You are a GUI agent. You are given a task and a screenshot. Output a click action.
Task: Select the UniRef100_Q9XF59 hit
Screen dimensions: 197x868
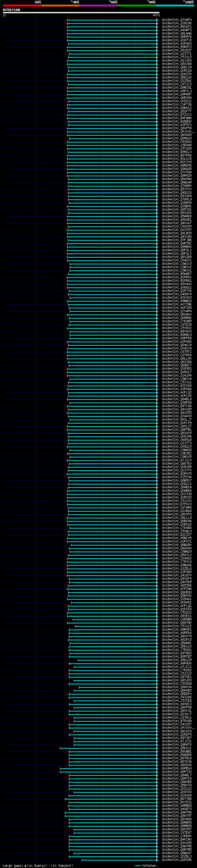point(177,128)
